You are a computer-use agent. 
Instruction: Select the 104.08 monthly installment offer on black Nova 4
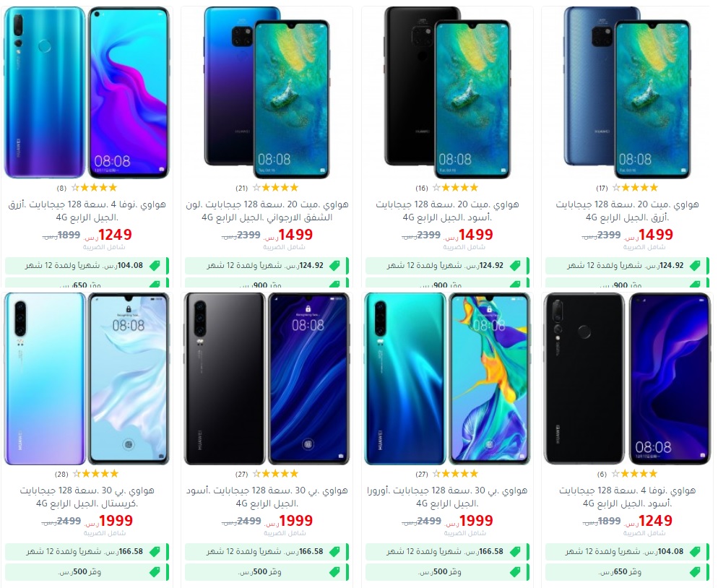628,552
